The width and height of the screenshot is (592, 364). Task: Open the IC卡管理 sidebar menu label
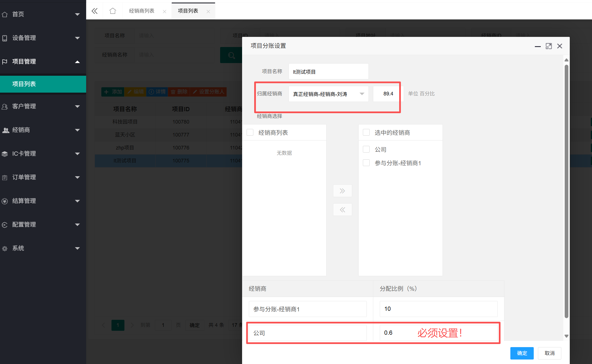pos(24,154)
